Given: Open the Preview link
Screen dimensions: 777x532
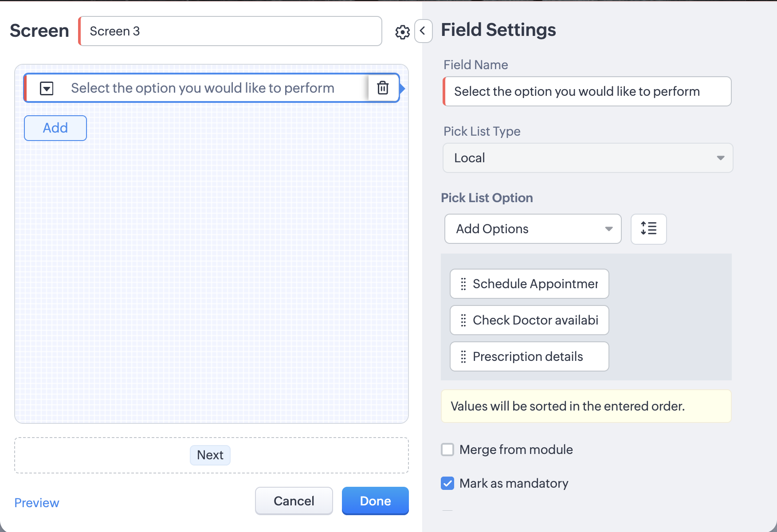Looking at the screenshot, I should 37,503.
